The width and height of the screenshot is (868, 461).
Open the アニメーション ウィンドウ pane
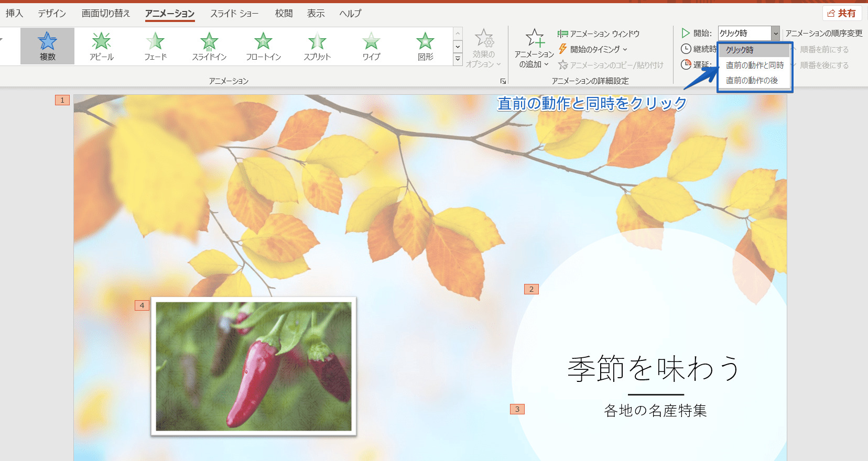pos(599,34)
